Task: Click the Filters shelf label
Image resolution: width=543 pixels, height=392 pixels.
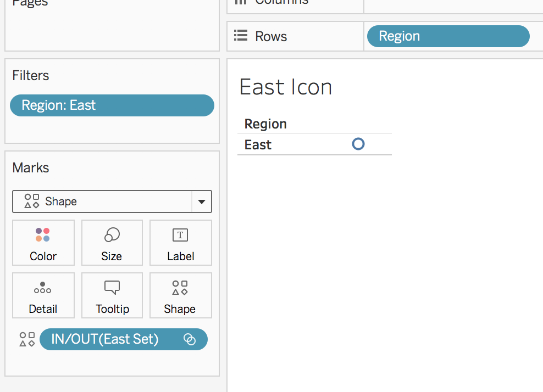Action: [x=30, y=75]
